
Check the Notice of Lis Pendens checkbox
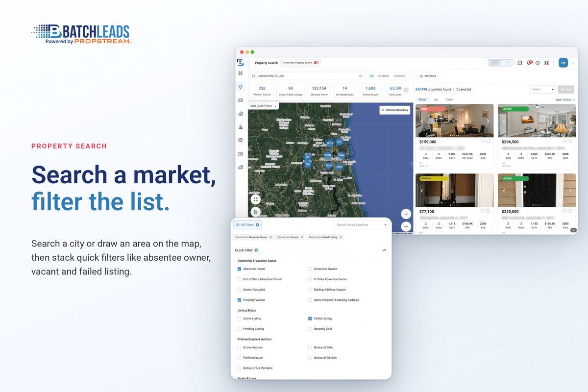[239, 368]
